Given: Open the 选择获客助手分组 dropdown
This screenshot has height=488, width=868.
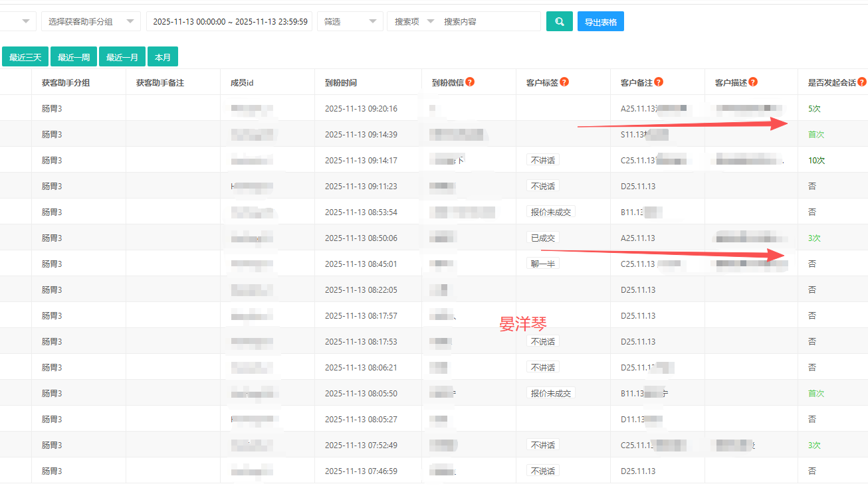Looking at the screenshot, I should (90, 22).
